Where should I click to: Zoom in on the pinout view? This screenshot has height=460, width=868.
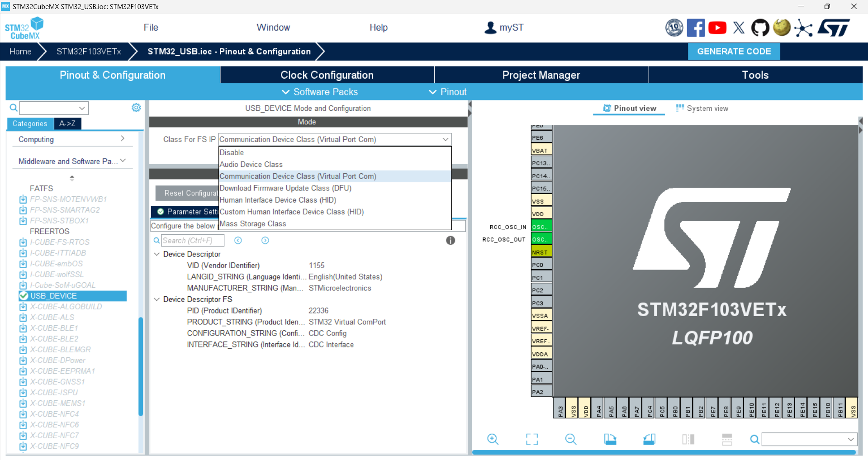coord(493,439)
